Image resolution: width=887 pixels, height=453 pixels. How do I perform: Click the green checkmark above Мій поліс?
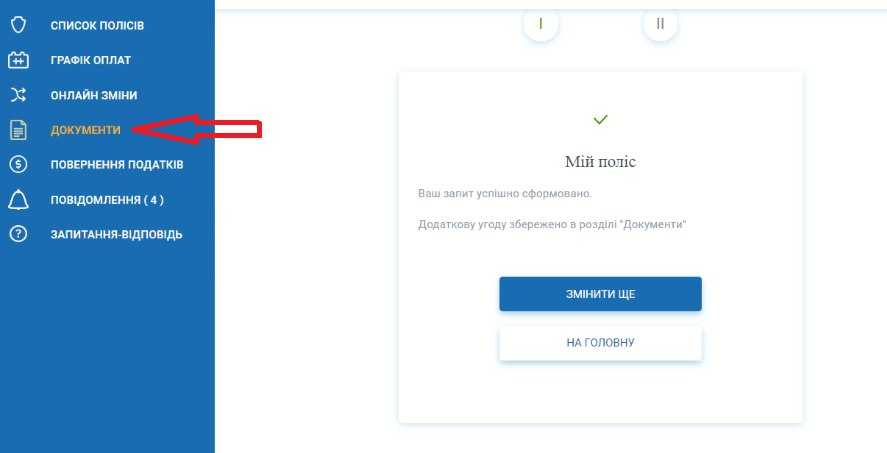[600, 119]
